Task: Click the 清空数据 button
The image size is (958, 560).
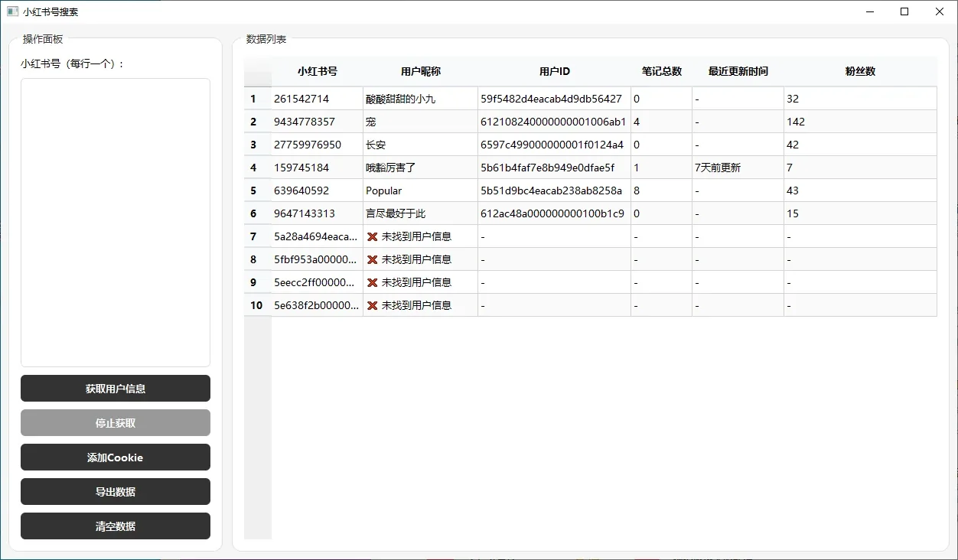Action: [x=116, y=526]
